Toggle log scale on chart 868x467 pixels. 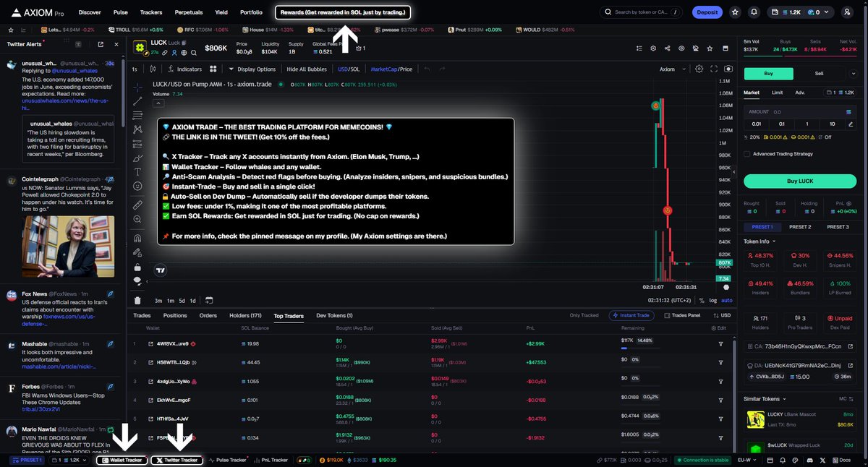click(x=713, y=300)
